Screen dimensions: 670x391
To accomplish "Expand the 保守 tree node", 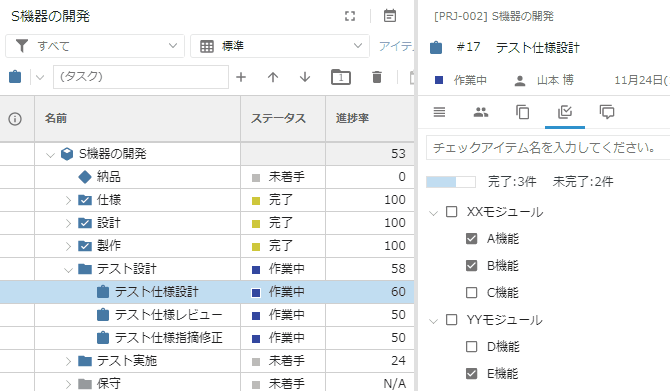I will tap(68, 384).
